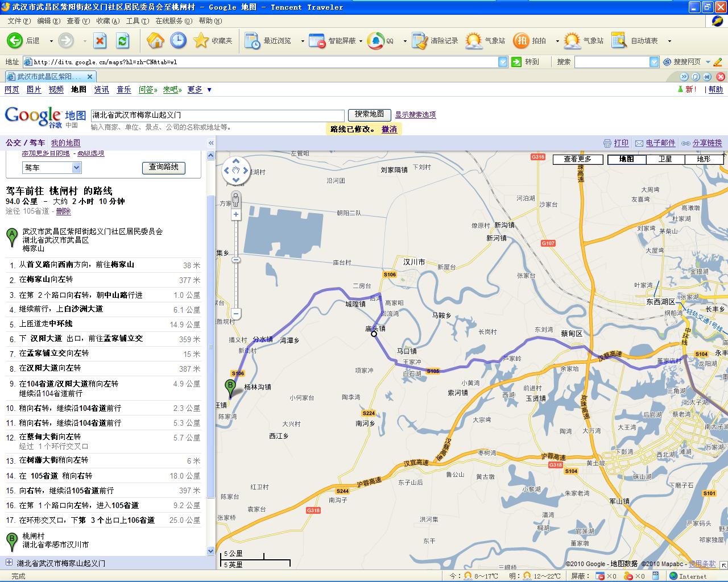728x582 pixels.
Task: Click the 删除 link beside 105省道
Action: click(x=64, y=211)
